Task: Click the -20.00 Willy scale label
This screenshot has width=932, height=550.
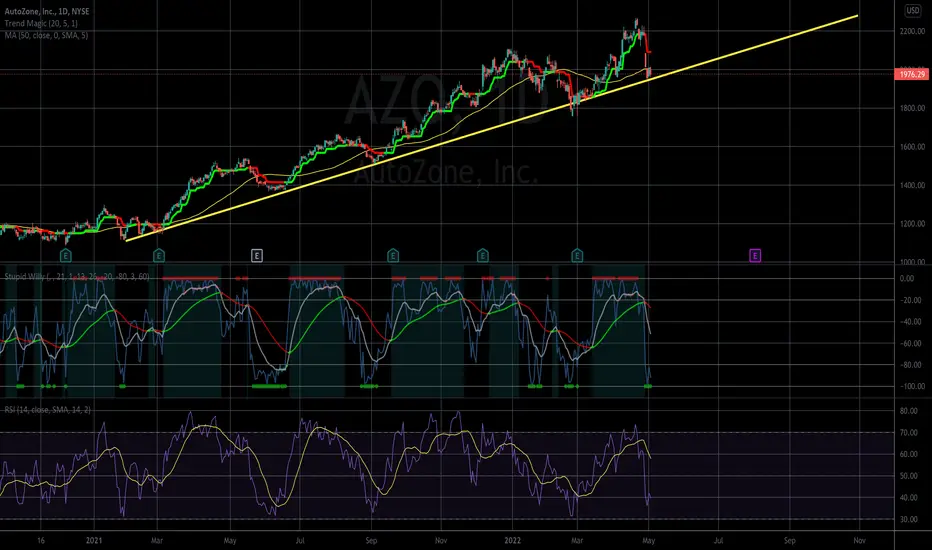Action: (x=910, y=300)
